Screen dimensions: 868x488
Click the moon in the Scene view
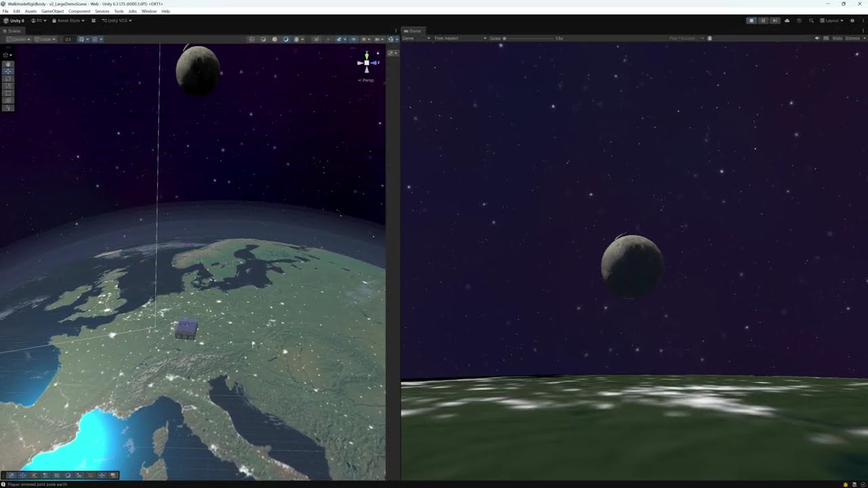pyautogui.click(x=198, y=70)
